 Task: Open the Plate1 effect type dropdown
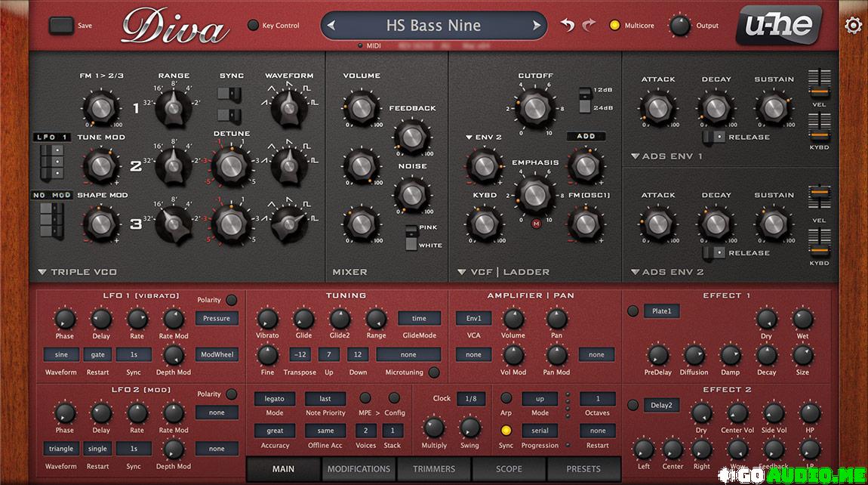tap(661, 311)
